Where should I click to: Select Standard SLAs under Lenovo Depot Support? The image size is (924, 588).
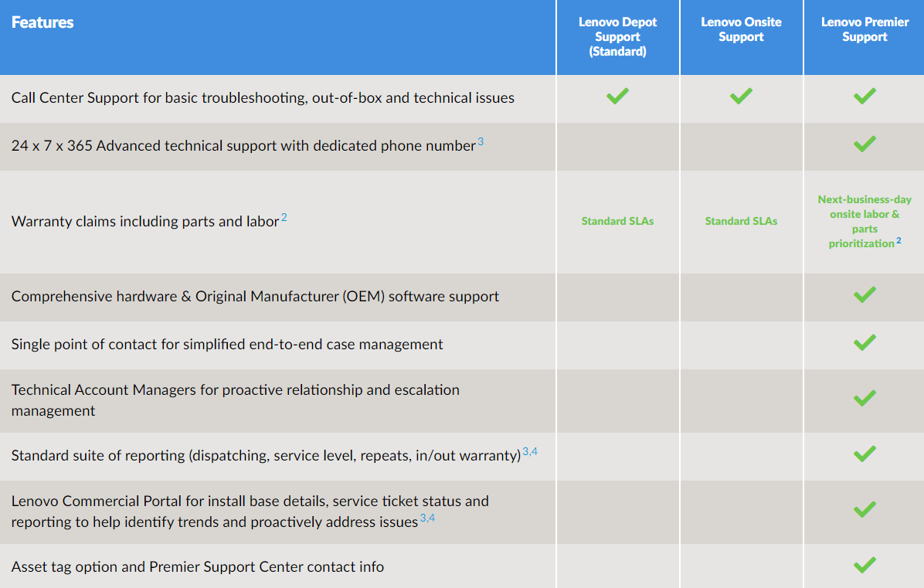tap(617, 221)
